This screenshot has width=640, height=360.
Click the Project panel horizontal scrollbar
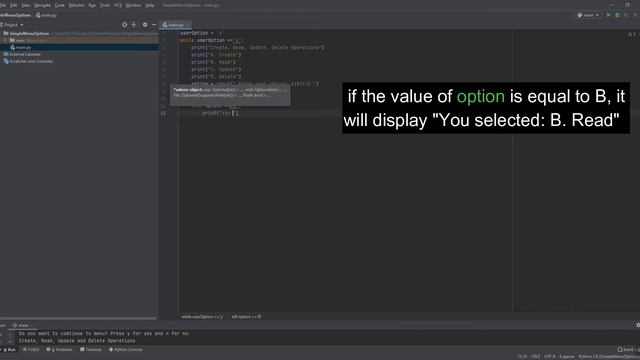click(x=78, y=318)
